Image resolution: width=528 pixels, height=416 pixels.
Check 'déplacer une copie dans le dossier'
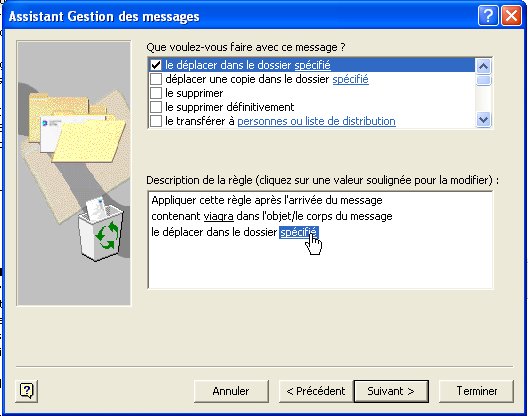156,79
